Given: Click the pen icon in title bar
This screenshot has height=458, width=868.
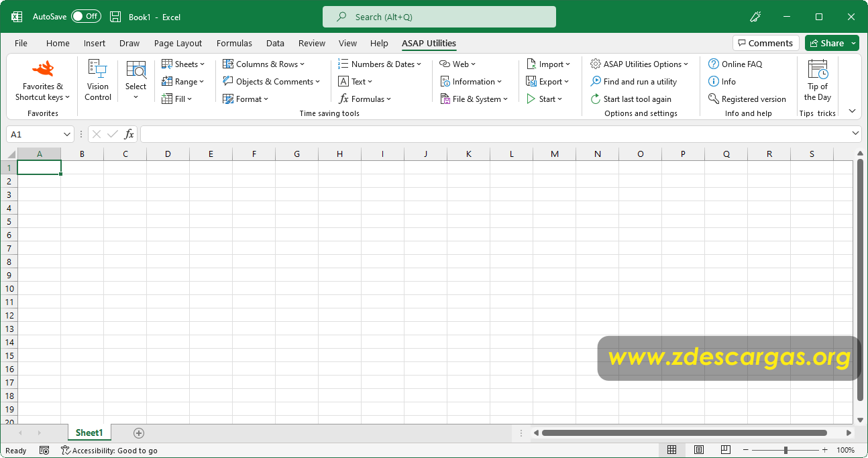Looking at the screenshot, I should pyautogui.click(x=755, y=17).
